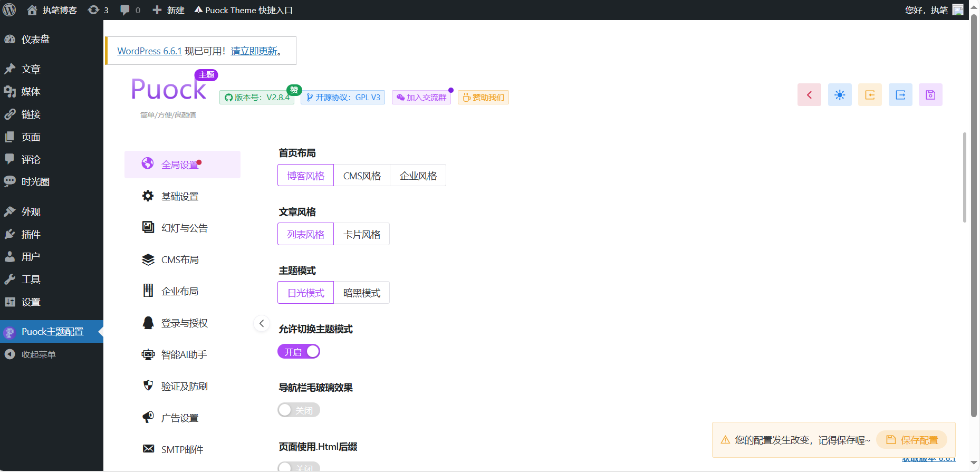980x472 pixels.
Task: Select the 全局设置 settings tab
Action: 182,165
